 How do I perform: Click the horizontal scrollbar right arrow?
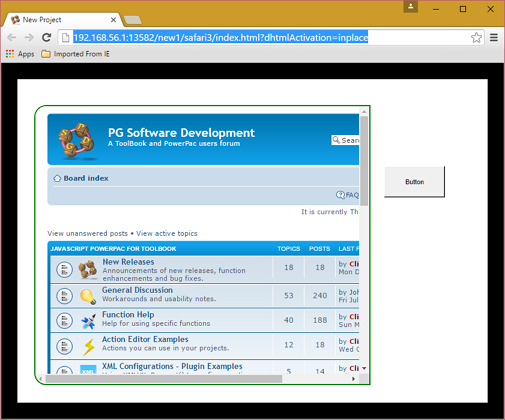354,379
